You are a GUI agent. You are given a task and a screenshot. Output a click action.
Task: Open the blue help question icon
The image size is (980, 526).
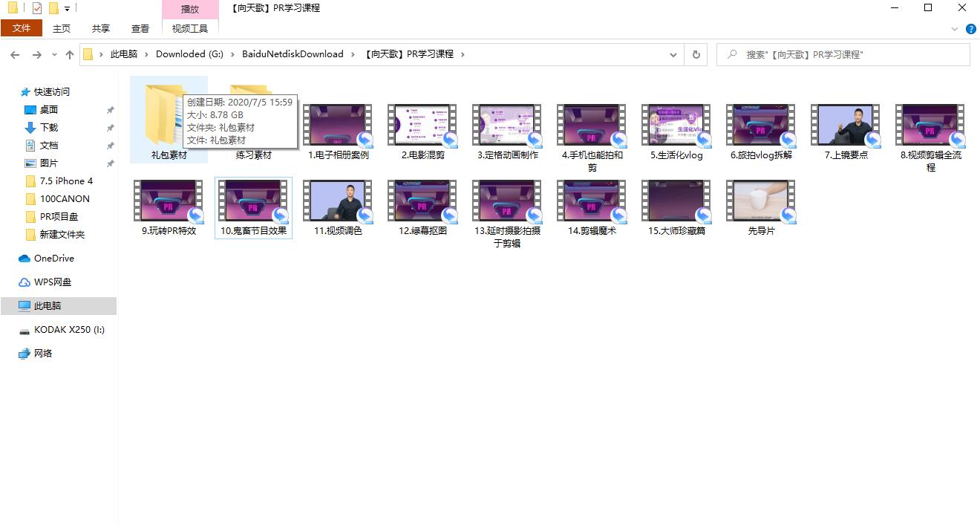[970, 29]
